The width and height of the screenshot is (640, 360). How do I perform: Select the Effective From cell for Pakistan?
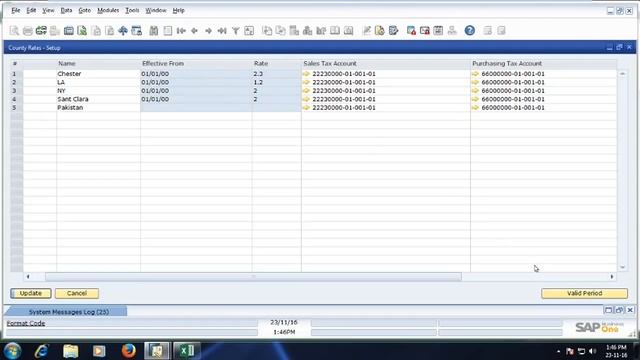click(196, 108)
